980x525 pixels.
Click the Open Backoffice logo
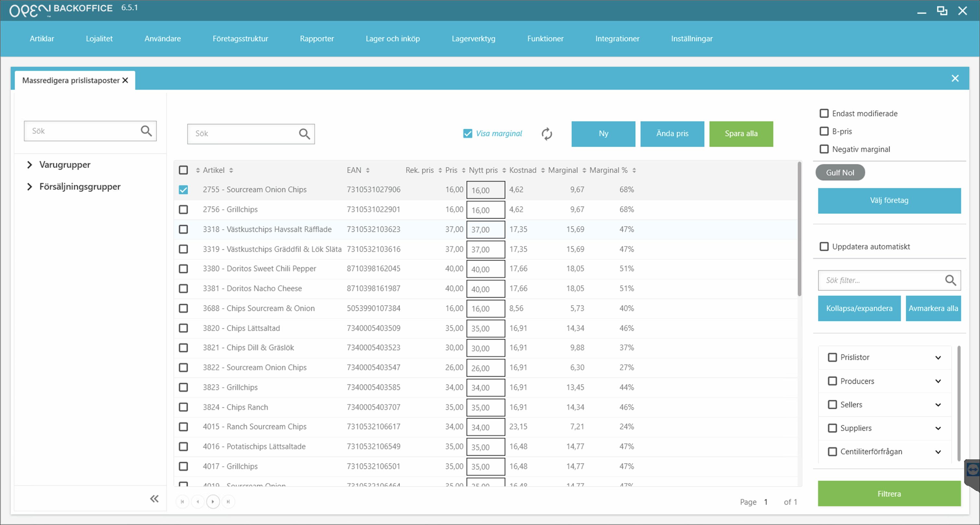[x=61, y=10]
